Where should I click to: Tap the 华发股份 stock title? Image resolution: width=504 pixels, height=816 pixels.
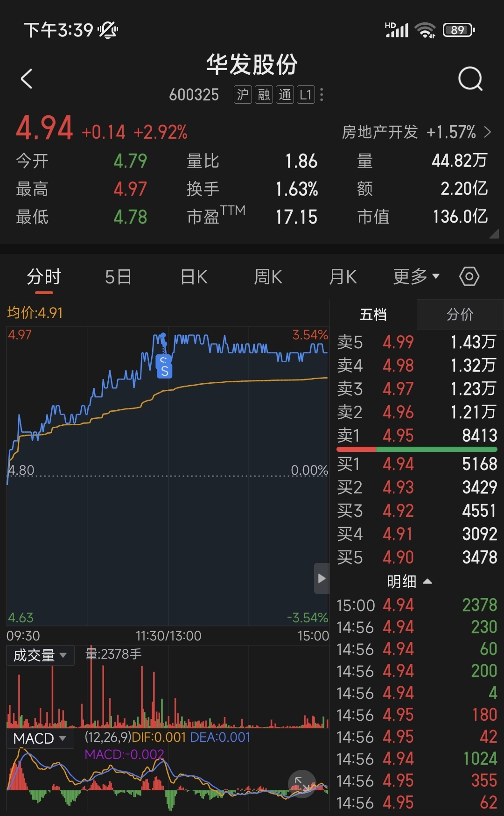(x=252, y=64)
